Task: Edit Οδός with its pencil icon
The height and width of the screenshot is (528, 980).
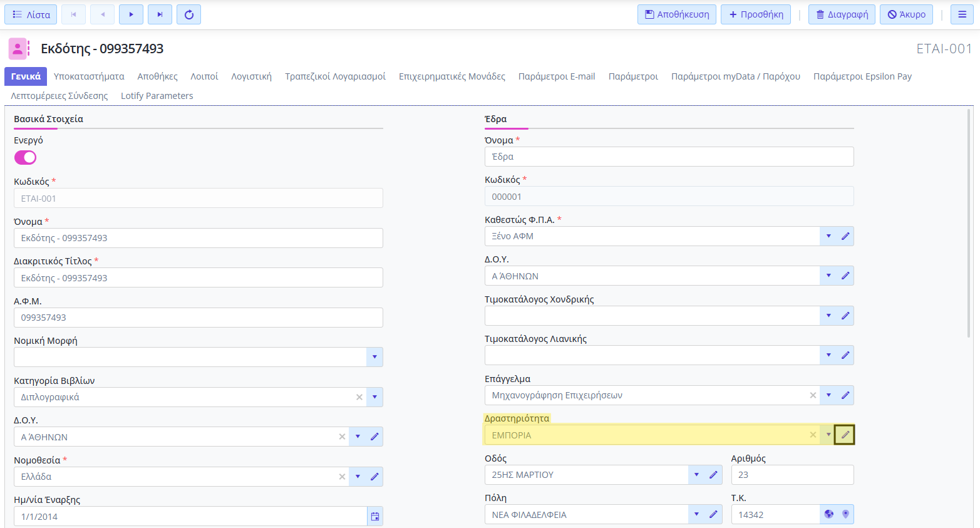Action: 713,475
